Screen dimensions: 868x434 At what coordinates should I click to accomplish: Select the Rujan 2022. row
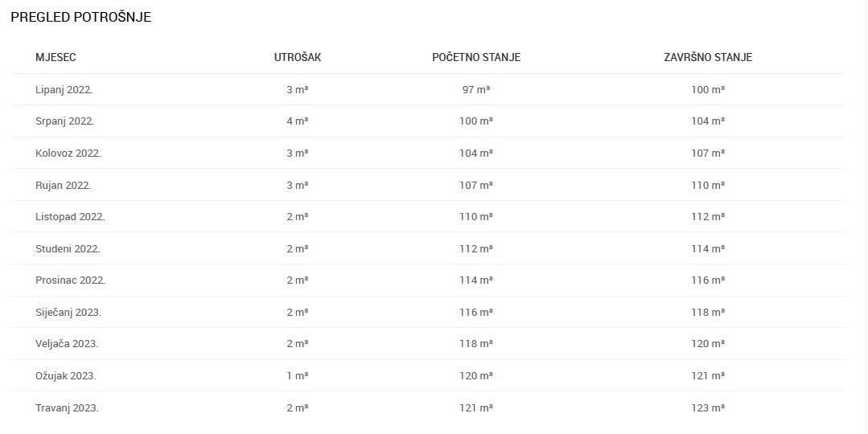428,185
